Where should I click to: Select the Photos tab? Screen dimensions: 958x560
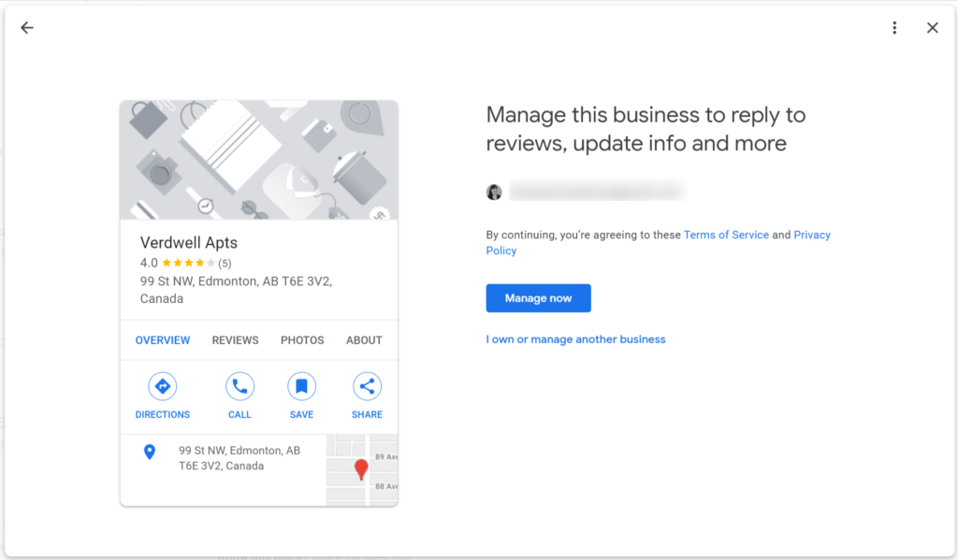(302, 340)
